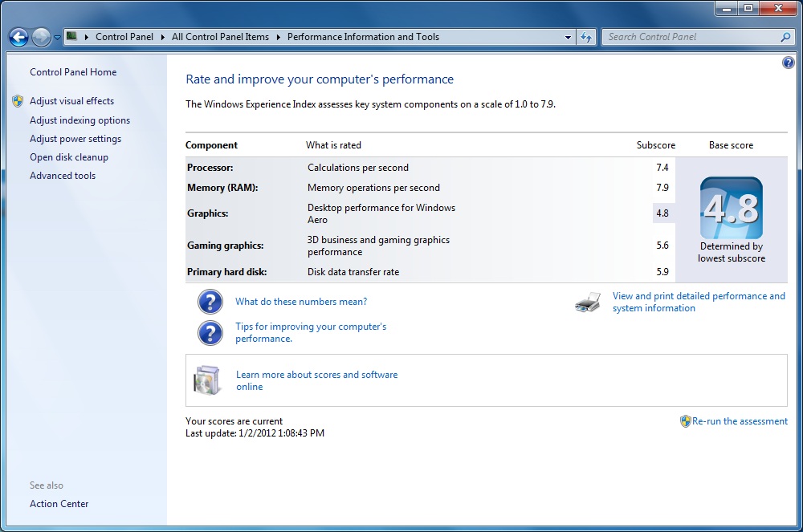Open Adjust visual effects
The height and width of the screenshot is (532, 803).
coord(71,101)
